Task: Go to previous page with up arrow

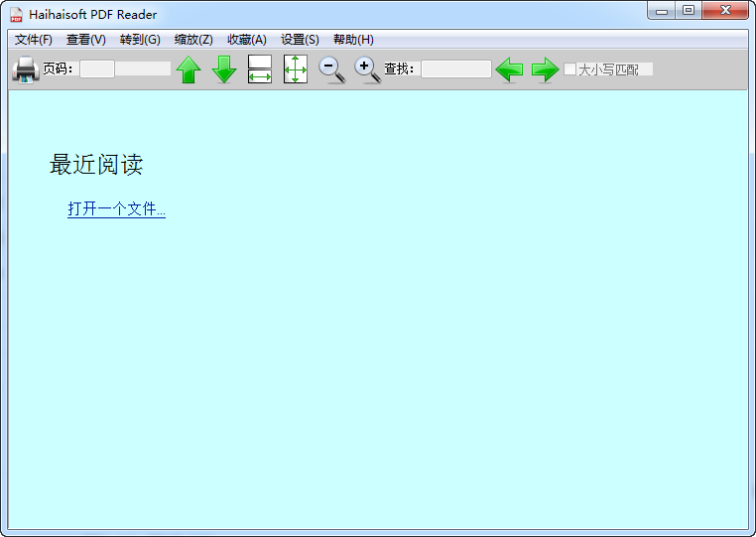Action: coord(189,69)
